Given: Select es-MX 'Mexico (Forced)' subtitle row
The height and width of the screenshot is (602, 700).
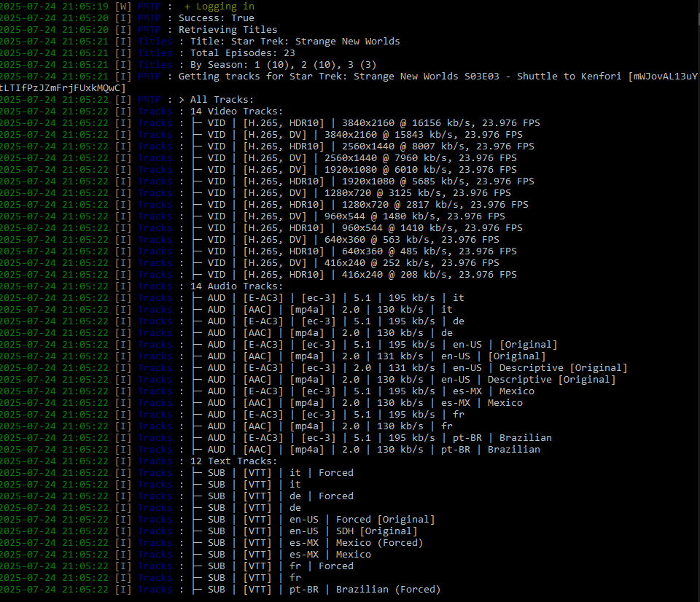Looking at the screenshot, I should click(308, 543).
